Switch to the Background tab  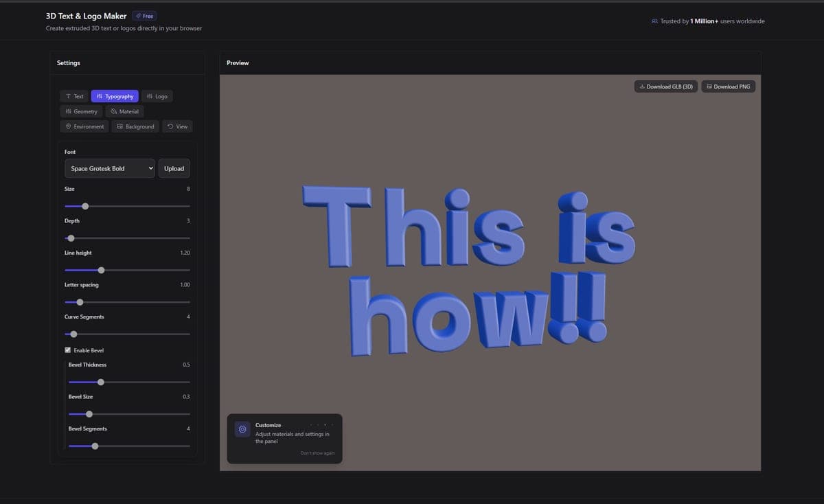[x=135, y=126]
